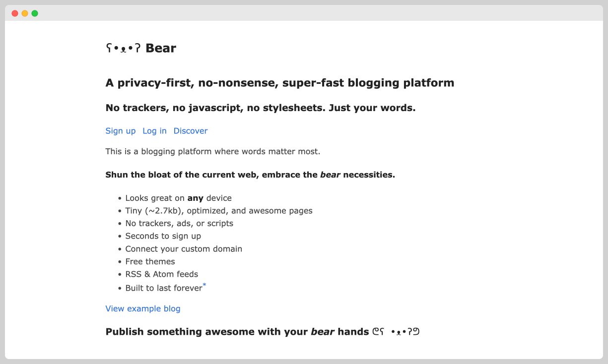Minimize window using yellow button

pyautogui.click(x=25, y=13)
